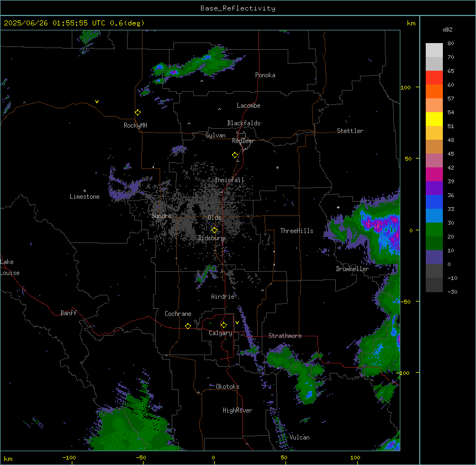Click the Calgary city label
The width and height of the screenshot is (476, 465).
[x=220, y=333]
